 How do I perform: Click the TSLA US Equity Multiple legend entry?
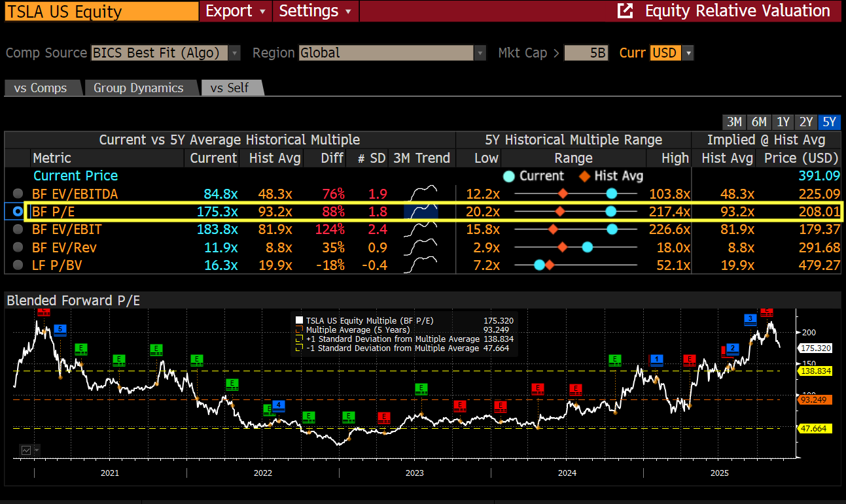370,320
